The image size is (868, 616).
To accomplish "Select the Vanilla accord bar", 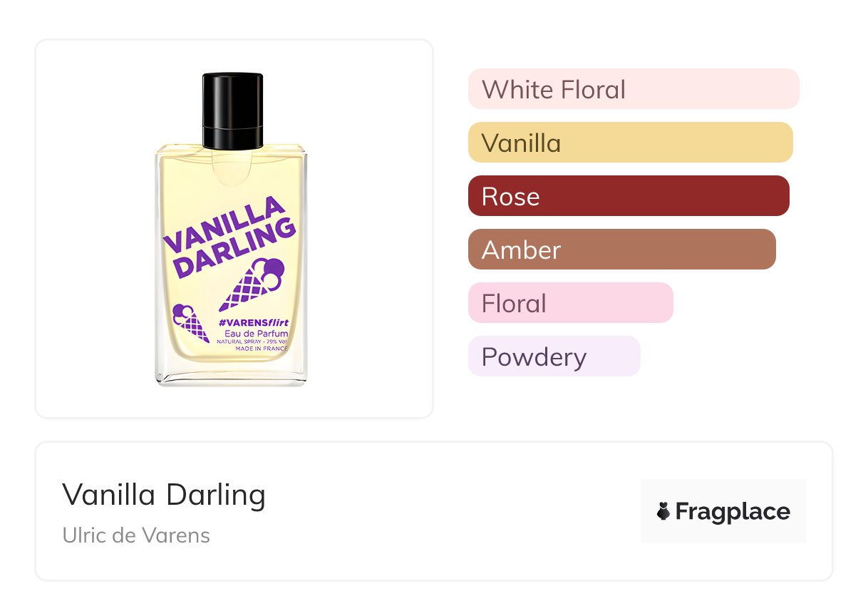I will [630, 143].
